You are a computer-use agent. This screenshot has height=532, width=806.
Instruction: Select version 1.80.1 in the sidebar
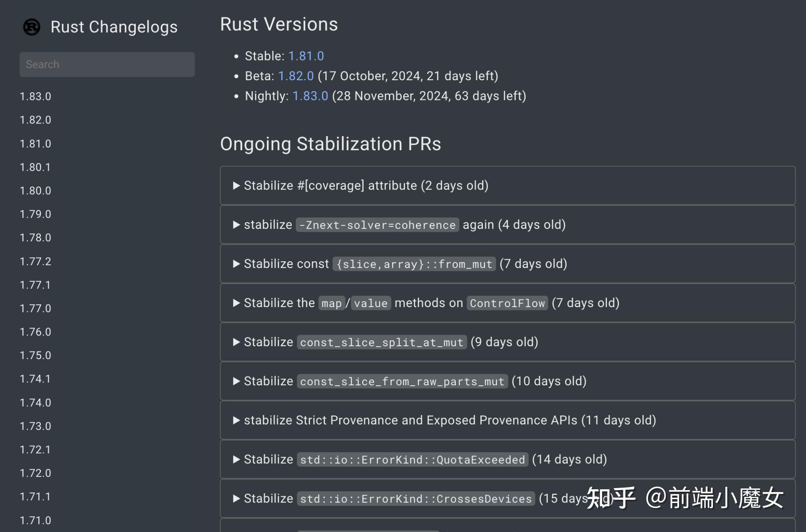[35, 167]
